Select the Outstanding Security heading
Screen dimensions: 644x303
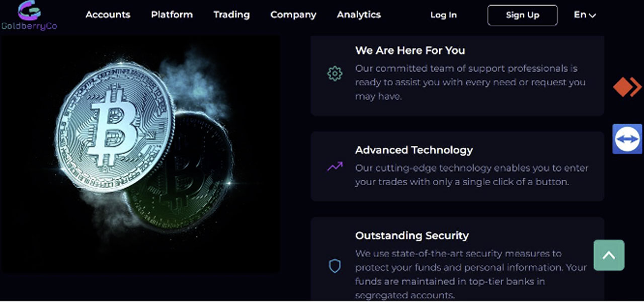click(412, 236)
